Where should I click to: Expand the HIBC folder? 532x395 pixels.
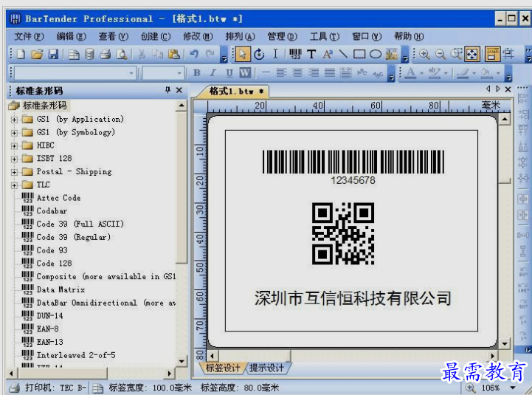coord(14,146)
